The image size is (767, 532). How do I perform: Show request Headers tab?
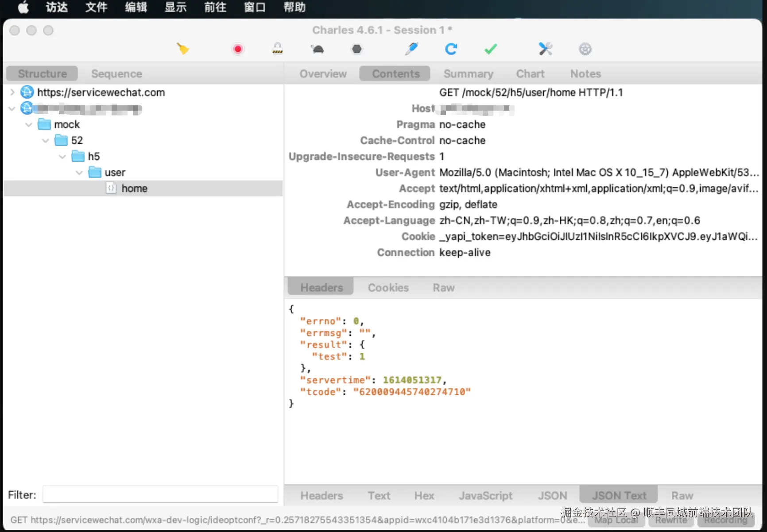(322, 287)
